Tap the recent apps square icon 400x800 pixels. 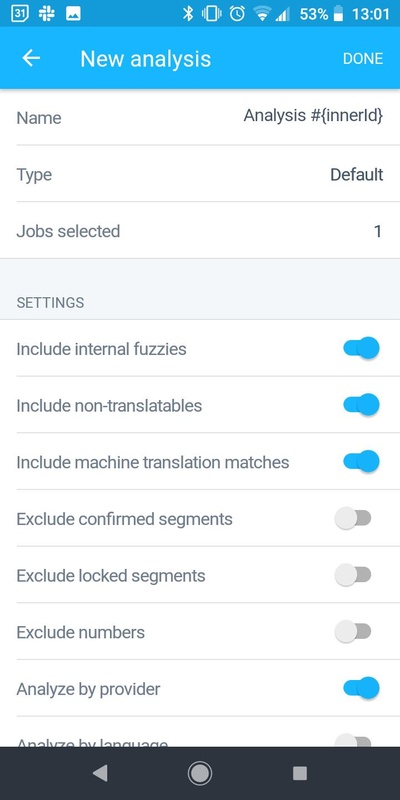(x=299, y=773)
